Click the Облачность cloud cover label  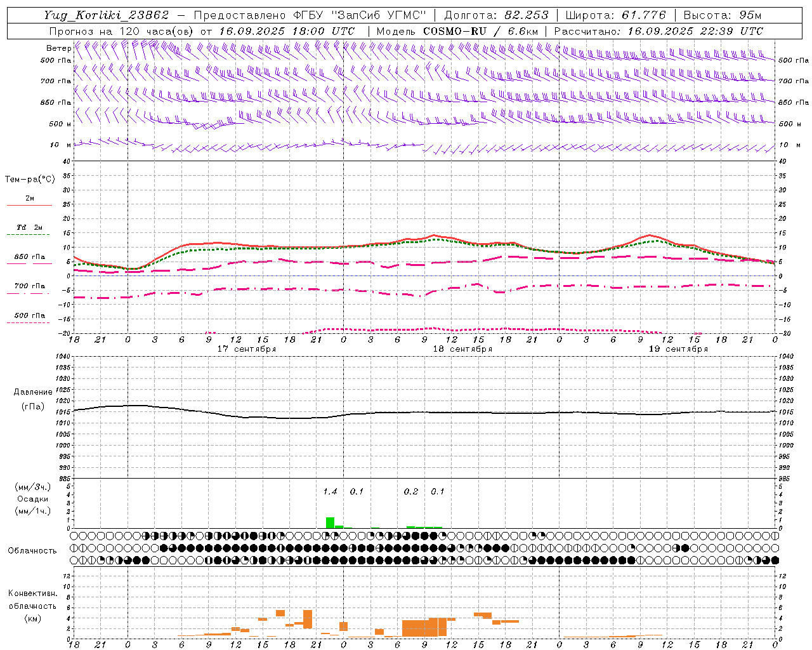(x=32, y=551)
